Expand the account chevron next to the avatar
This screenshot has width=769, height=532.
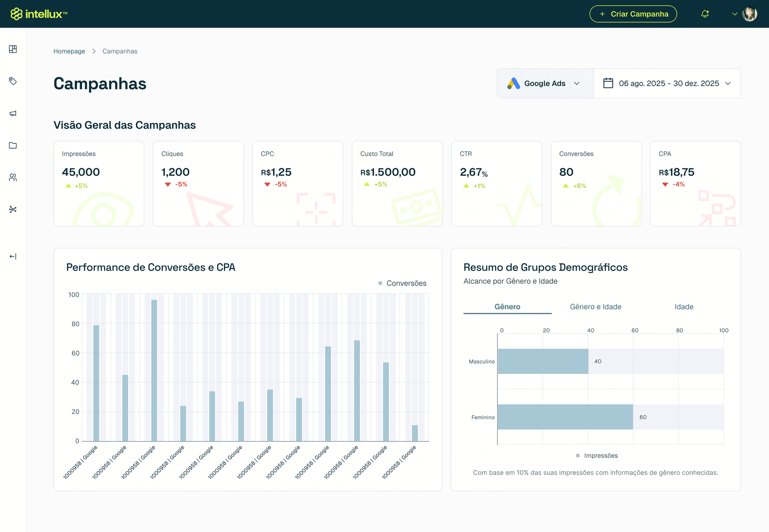735,14
